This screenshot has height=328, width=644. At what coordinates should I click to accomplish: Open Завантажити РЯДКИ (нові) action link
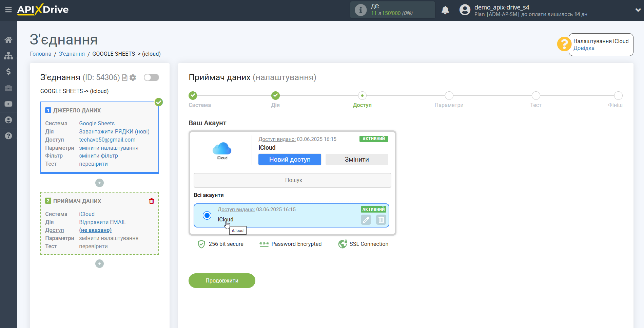(114, 132)
